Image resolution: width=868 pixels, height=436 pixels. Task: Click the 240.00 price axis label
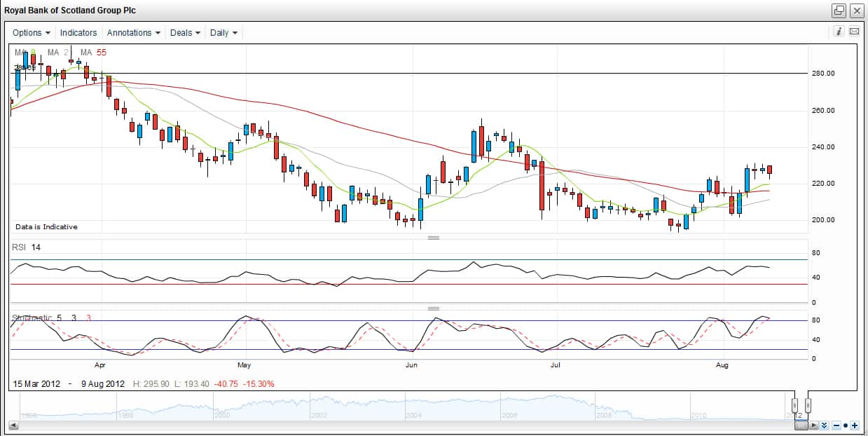[823, 147]
